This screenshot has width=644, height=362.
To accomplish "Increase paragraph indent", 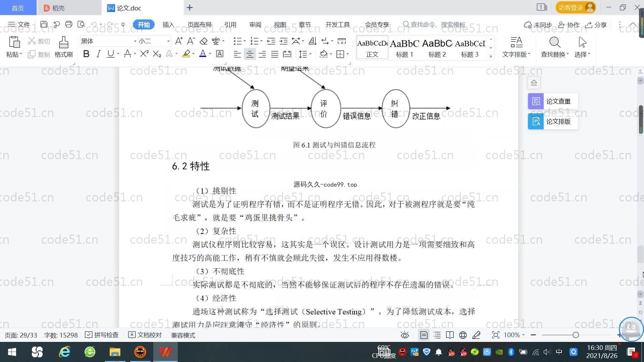I will coord(283,41).
